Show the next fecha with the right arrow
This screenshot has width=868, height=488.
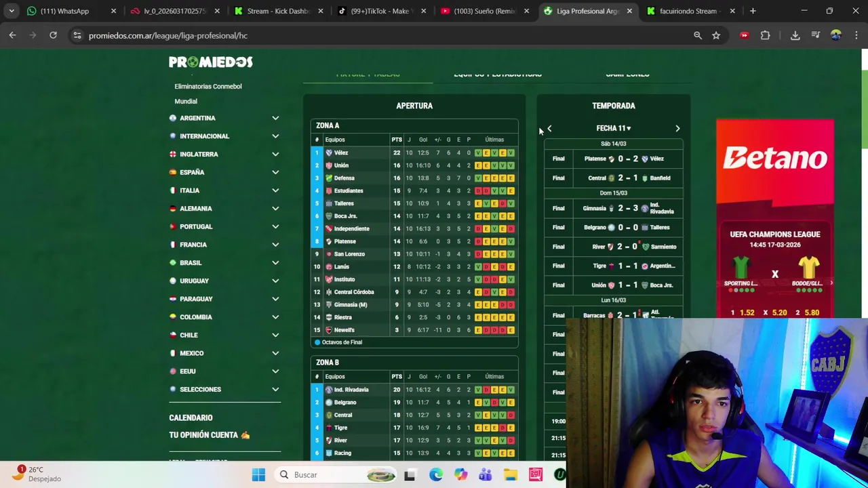pyautogui.click(x=677, y=128)
